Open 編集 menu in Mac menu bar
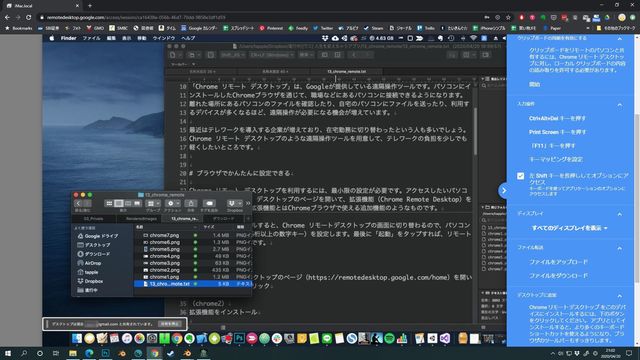 coord(111,38)
